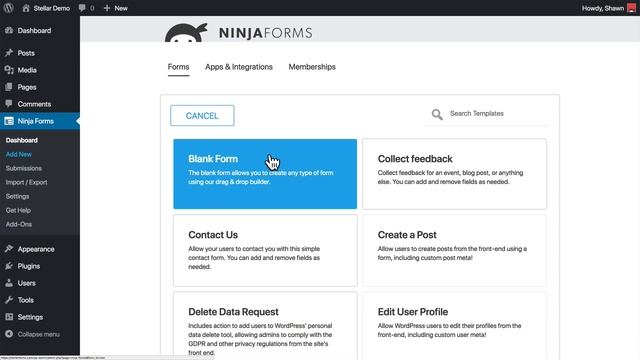Click the user avatar beside Howdy, Shawn
Viewport: 640px width, 360px height.
point(631,8)
